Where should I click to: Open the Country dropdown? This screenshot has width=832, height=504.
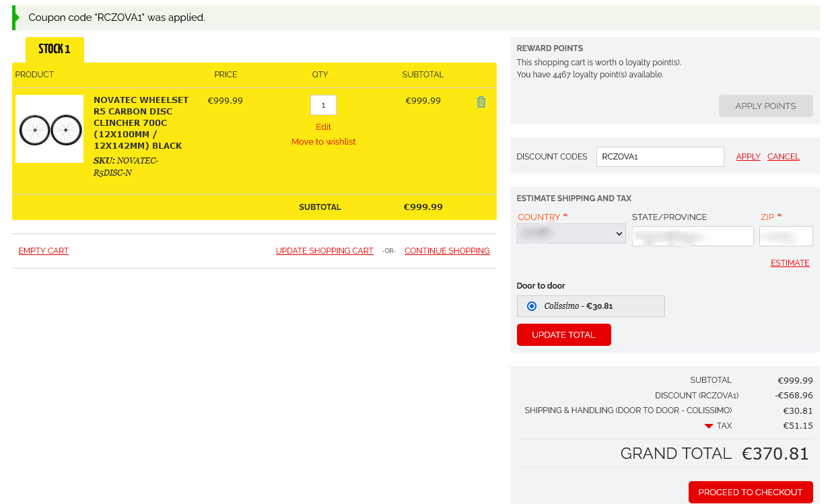(571, 234)
